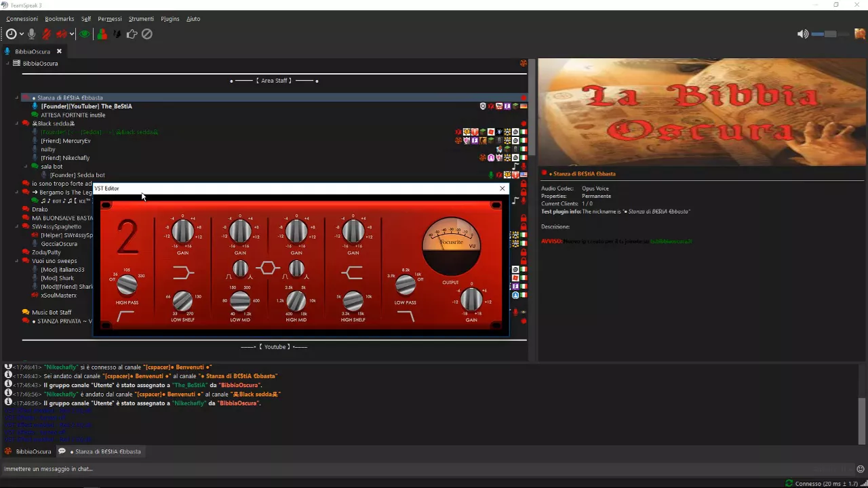Select user [Friend] Nikechafly in the tree
This screenshot has width=868, height=488.
click(x=65, y=158)
